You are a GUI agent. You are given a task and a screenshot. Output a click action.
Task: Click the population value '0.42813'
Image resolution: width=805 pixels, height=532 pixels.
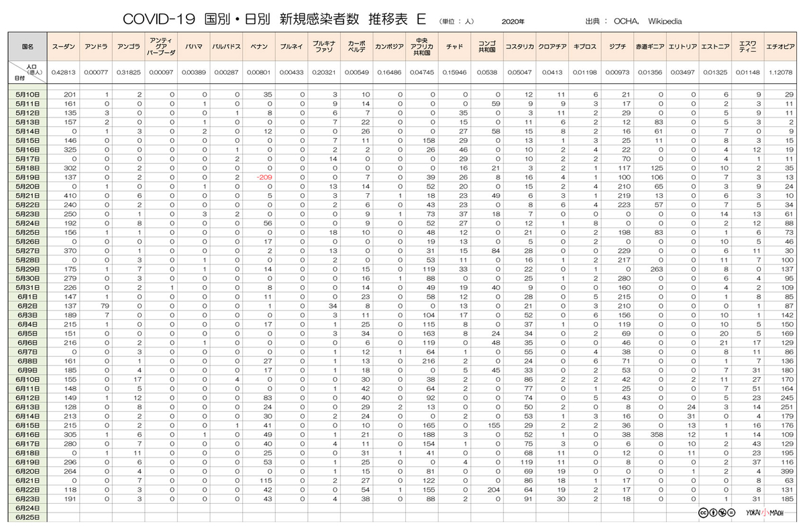point(64,72)
